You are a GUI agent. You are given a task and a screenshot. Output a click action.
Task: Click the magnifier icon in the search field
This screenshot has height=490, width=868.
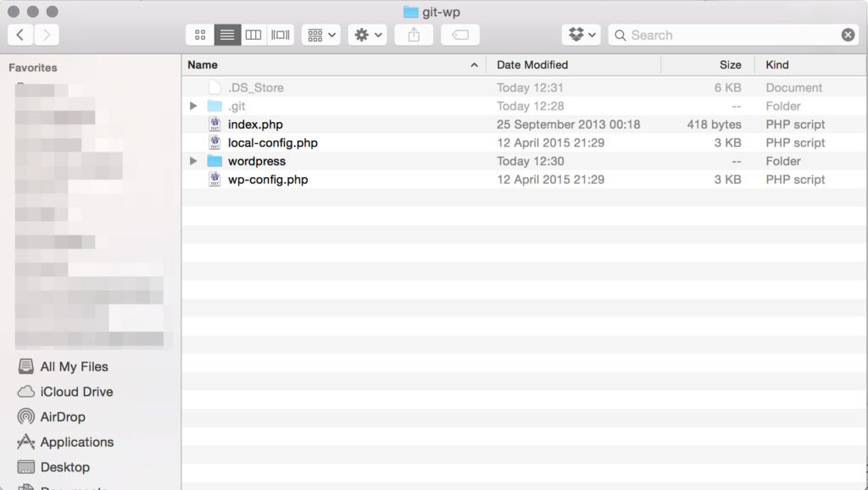tap(620, 36)
